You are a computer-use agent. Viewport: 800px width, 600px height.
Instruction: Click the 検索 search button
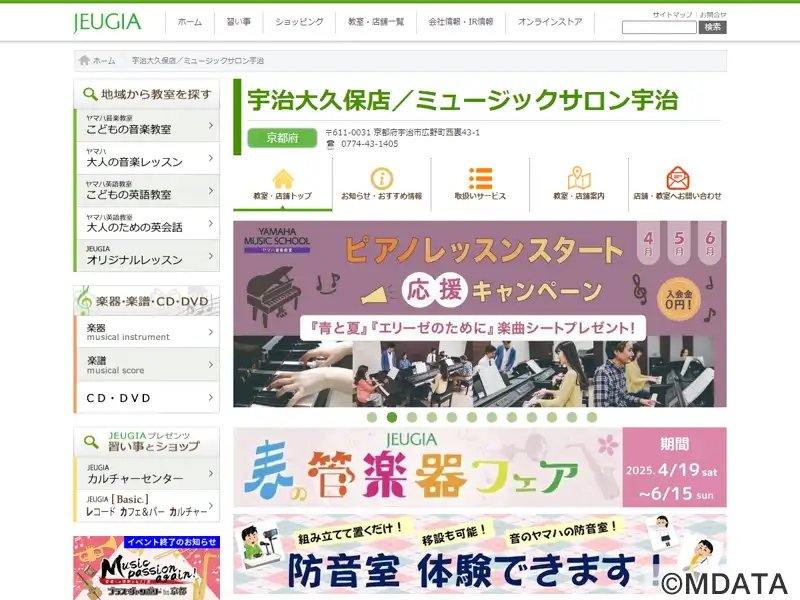coord(712,28)
